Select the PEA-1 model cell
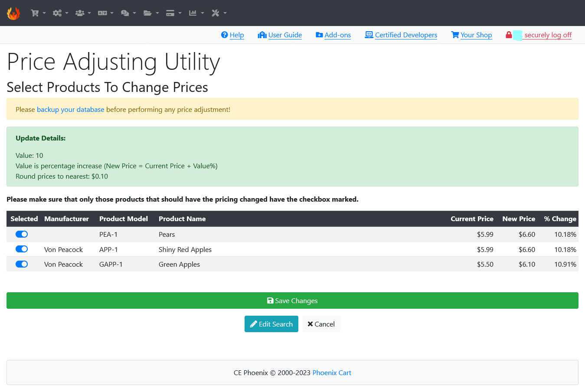The image size is (585, 392). pyautogui.click(x=108, y=235)
